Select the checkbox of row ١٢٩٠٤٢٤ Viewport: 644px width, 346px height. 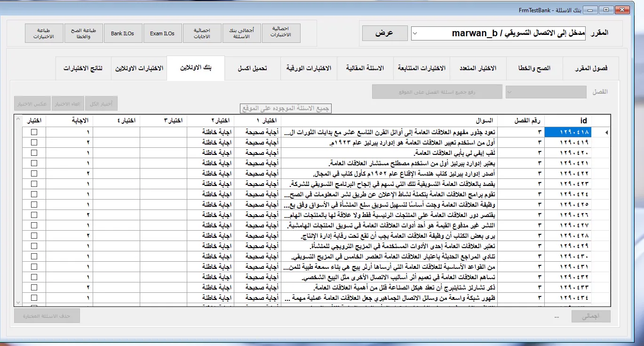34,194
